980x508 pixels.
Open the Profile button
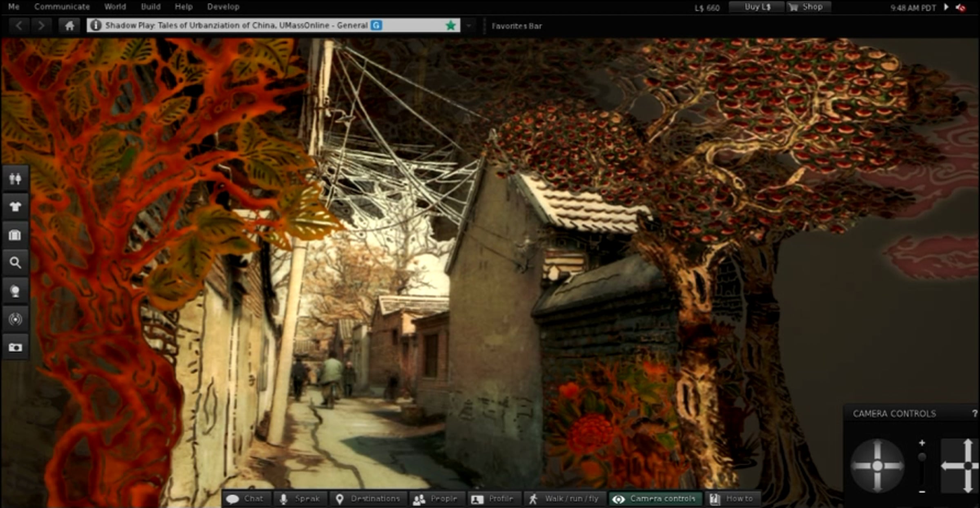[494, 499]
